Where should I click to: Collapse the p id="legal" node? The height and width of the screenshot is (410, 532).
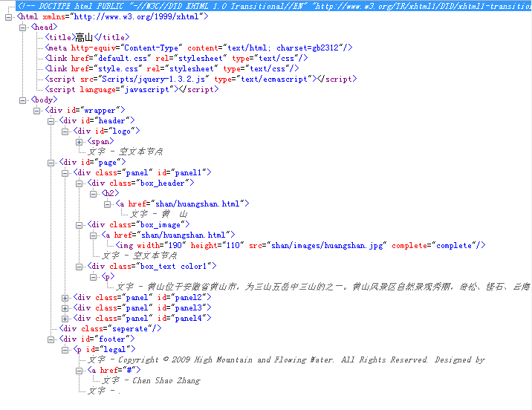point(65,350)
